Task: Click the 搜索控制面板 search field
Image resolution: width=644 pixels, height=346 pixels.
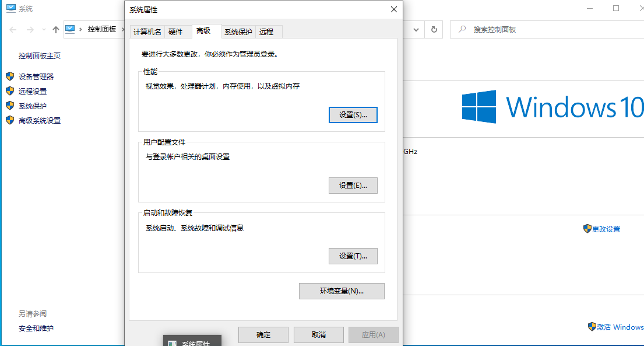Action: pyautogui.click(x=547, y=30)
